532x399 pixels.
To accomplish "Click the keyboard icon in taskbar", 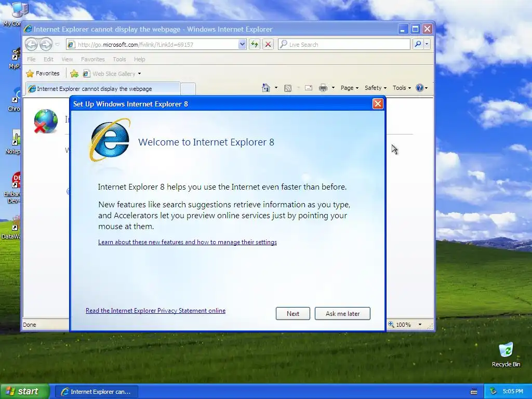I will pos(474,392).
